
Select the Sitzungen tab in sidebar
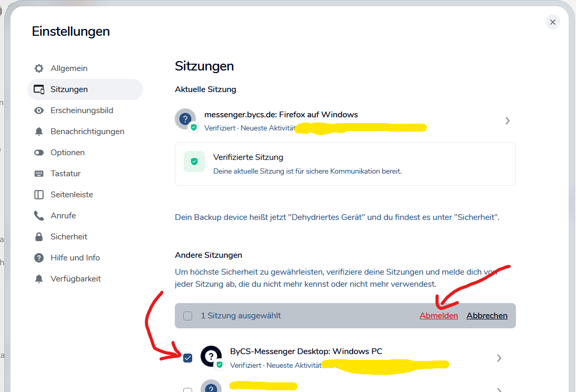69,89
